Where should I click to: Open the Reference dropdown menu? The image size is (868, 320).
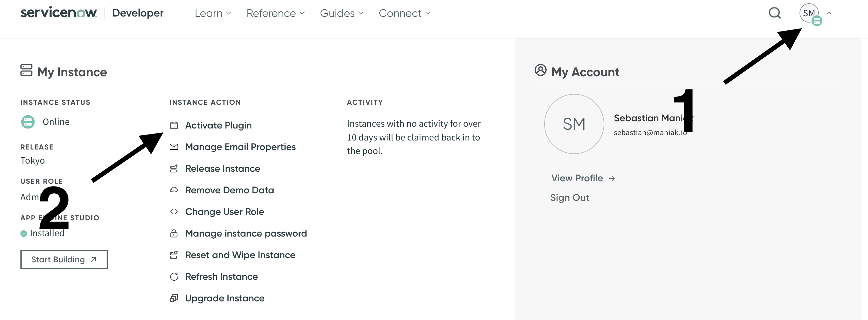click(275, 13)
